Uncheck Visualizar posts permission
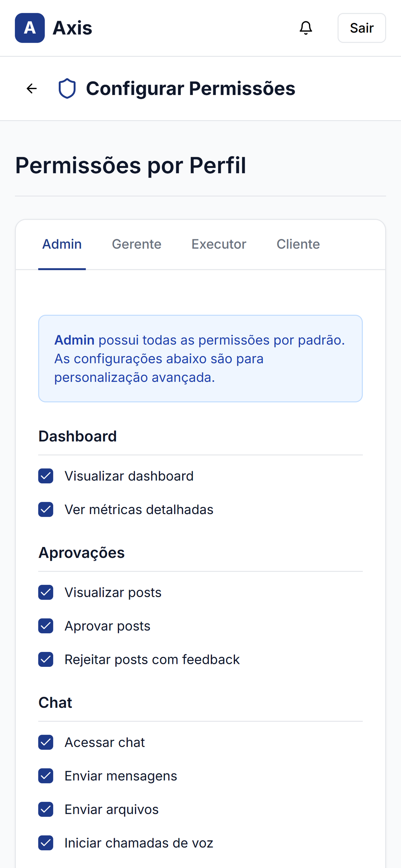This screenshot has width=401, height=868. click(46, 592)
